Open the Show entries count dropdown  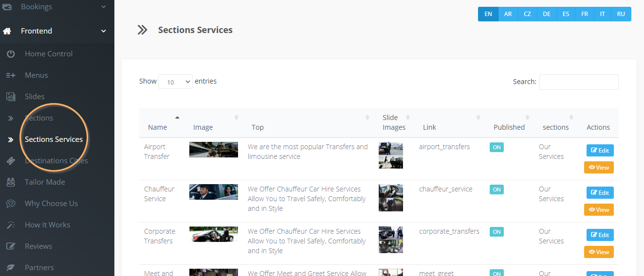[175, 82]
